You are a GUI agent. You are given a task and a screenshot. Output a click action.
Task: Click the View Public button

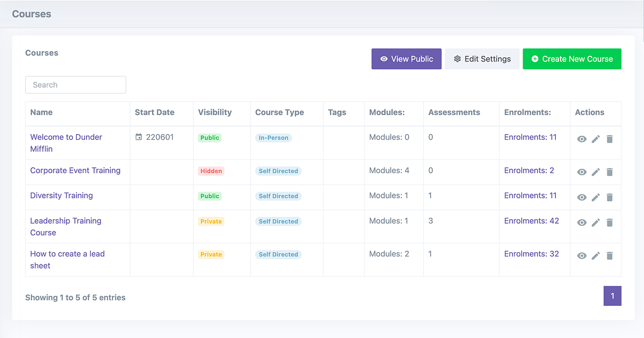click(x=406, y=59)
